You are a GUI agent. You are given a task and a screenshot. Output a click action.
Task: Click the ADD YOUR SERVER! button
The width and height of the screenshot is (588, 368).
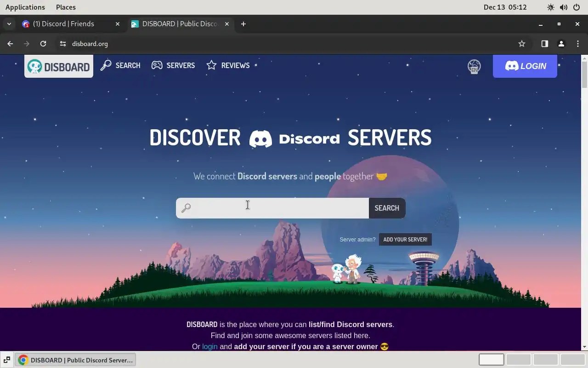point(405,239)
